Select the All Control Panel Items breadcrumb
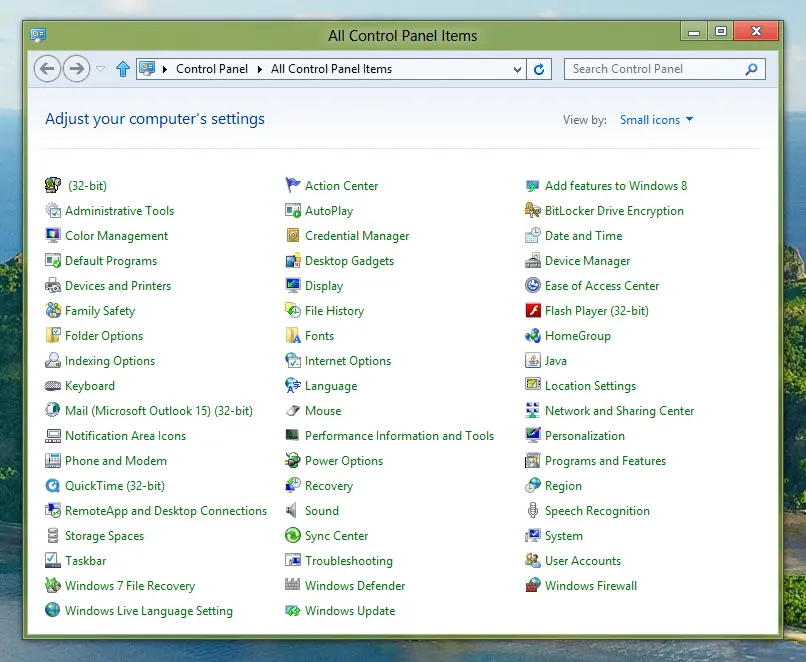This screenshot has width=806, height=662. 331,69
